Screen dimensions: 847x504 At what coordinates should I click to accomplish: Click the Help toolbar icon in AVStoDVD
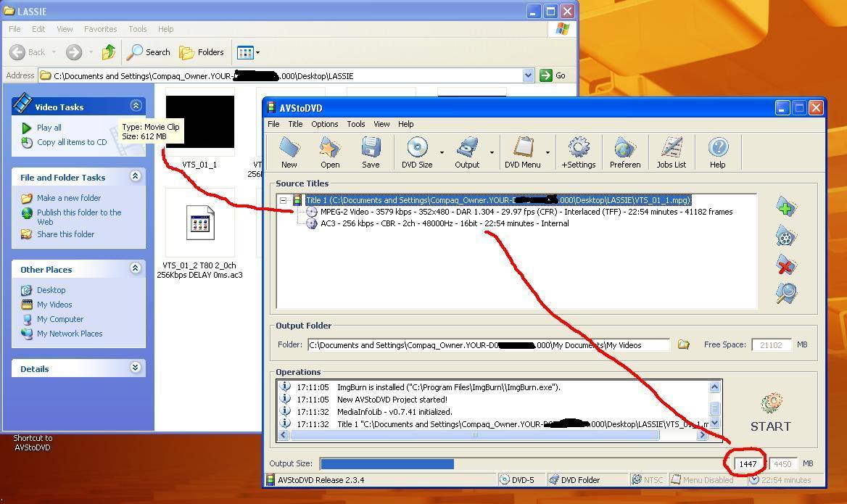click(x=718, y=152)
